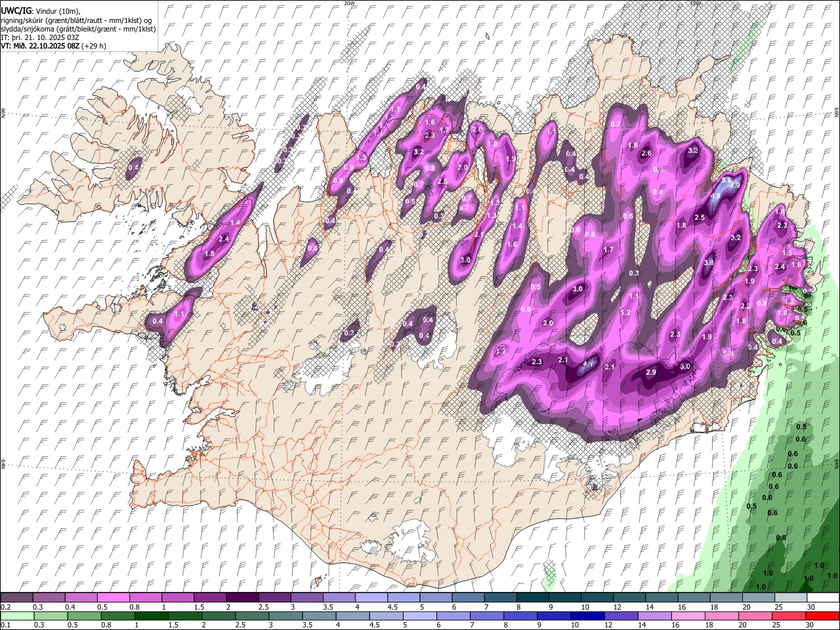Click the gray-blue 3.5–4 rain legend swatch
The width and height of the screenshot is (840, 630).
click(320, 616)
